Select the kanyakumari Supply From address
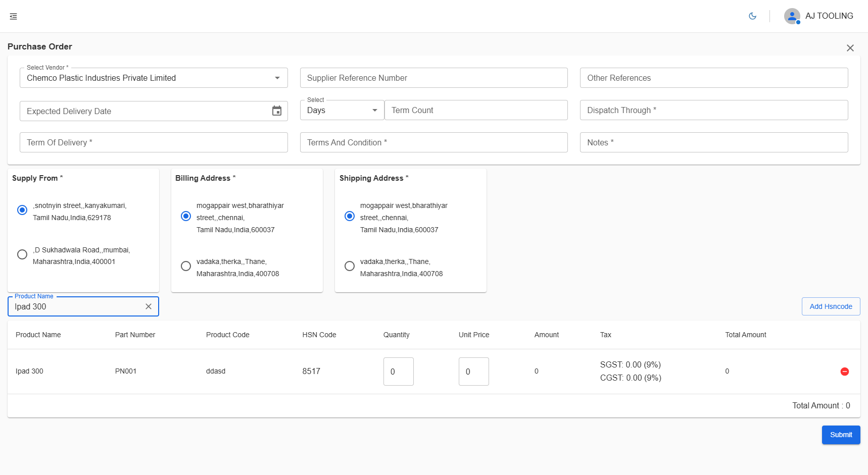 (x=22, y=210)
